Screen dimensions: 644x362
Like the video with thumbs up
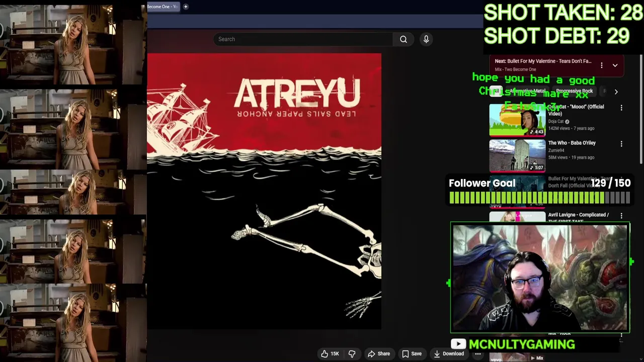coord(330,353)
